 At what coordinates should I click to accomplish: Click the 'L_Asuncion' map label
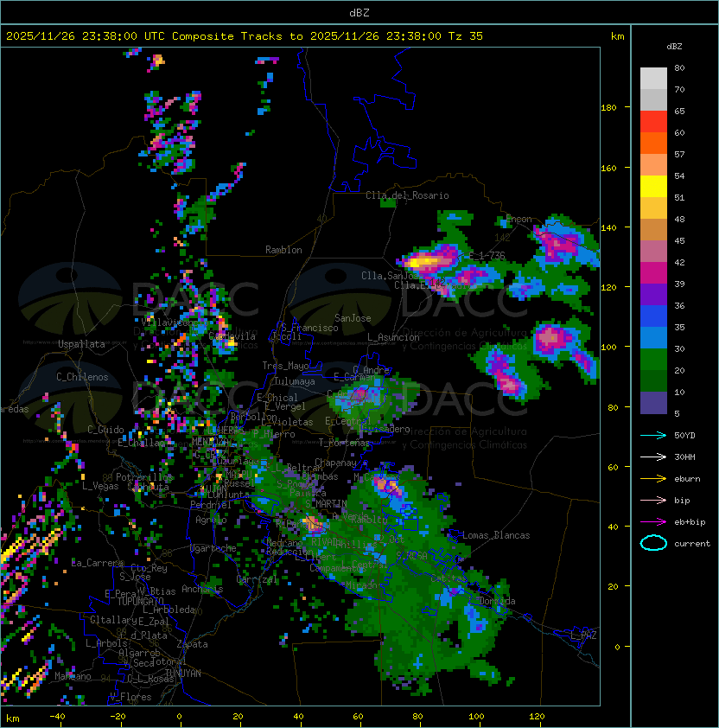[393, 337]
